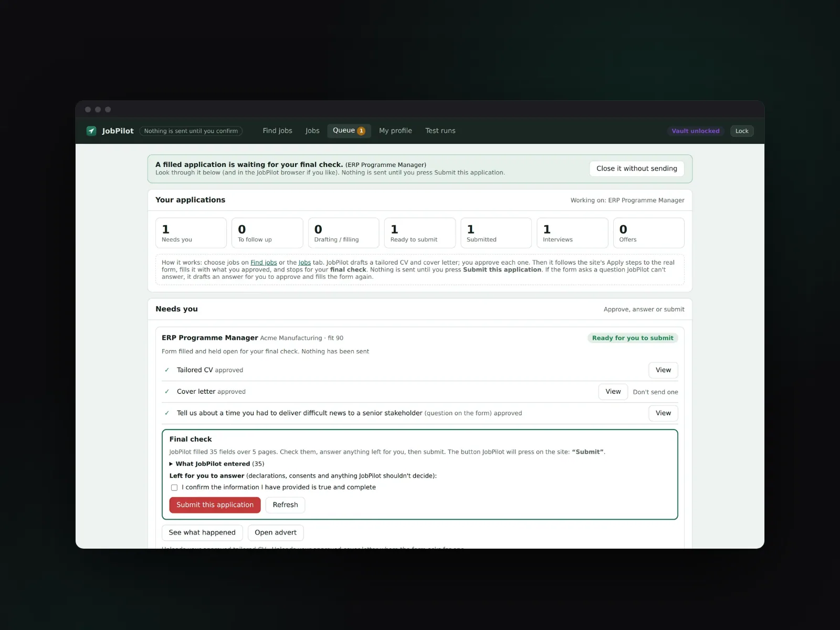Submit this application
This screenshot has width=840, height=630.
[x=215, y=505]
